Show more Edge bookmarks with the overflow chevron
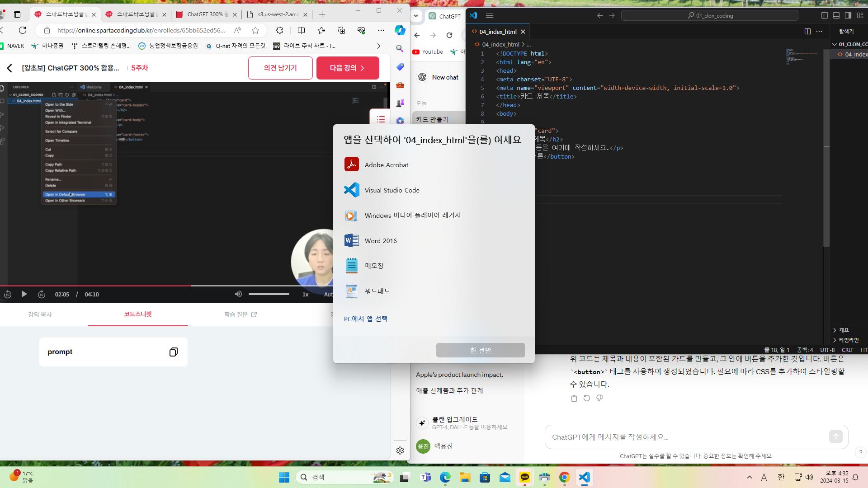Image resolution: width=868 pixels, height=488 pixels. click(x=379, y=46)
